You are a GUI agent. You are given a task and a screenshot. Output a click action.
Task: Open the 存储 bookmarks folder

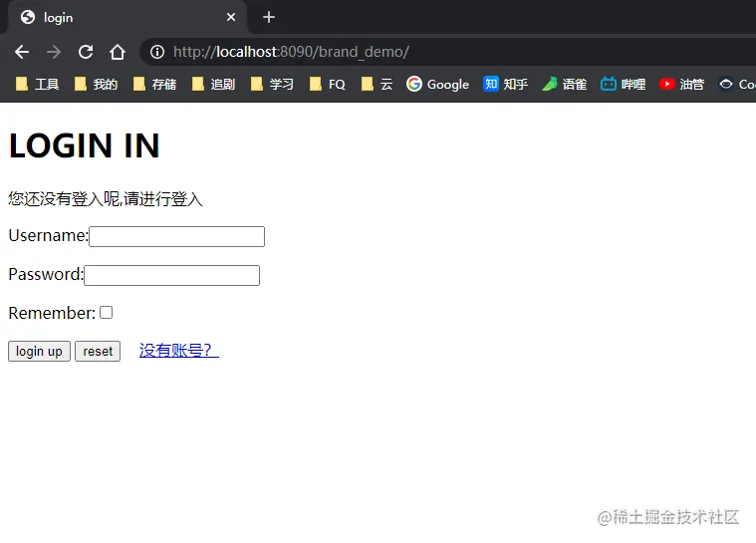[154, 85]
